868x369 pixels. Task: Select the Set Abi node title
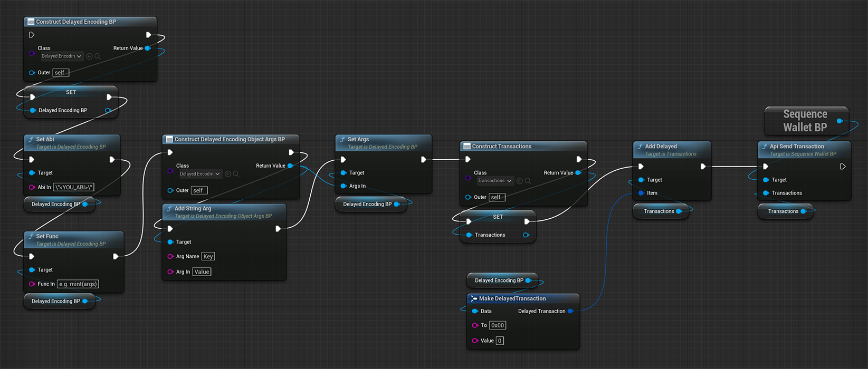point(45,139)
